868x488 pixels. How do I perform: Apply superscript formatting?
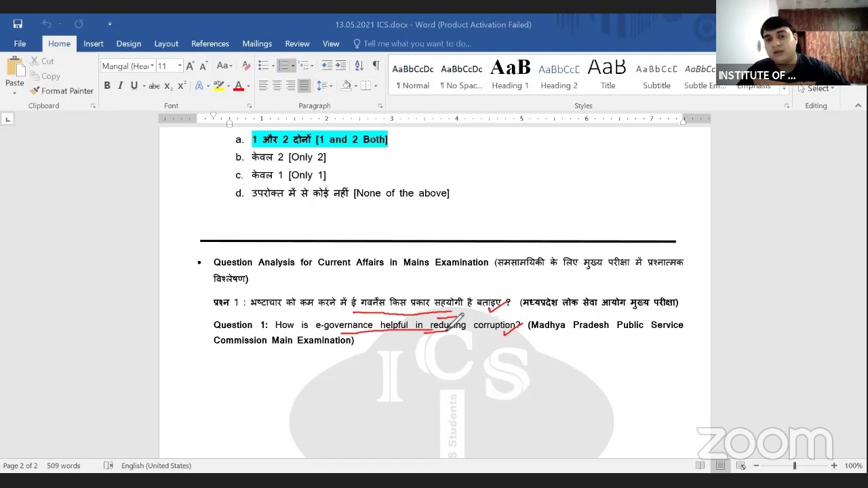tap(181, 86)
